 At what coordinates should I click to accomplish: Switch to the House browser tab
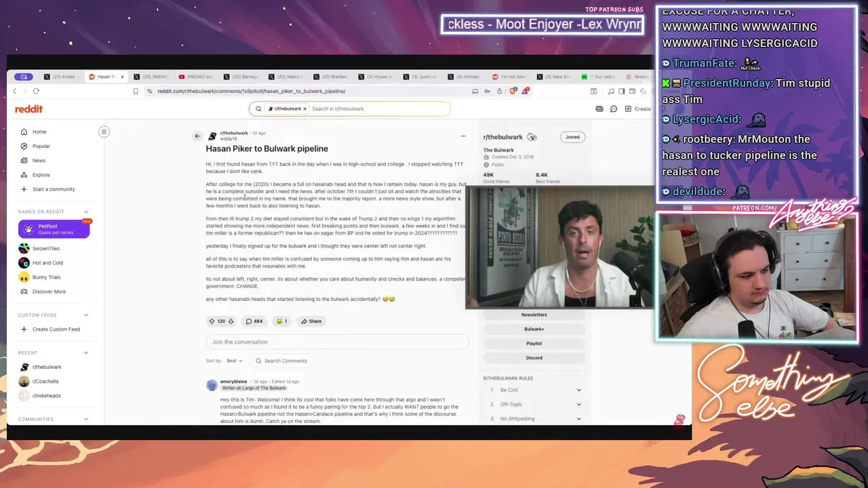(x=377, y=77)
